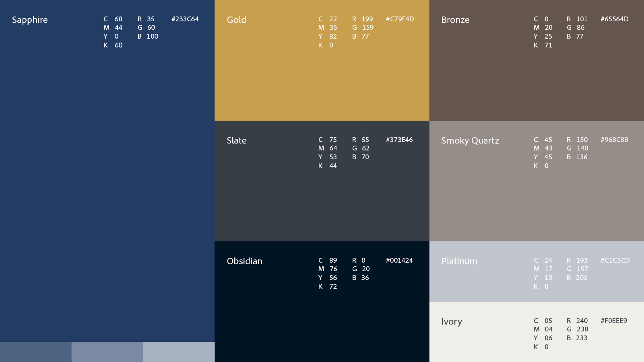Click Platinum's C 24 value
The height and width of the screenshot is (362, 644).
click(x=543, y=260)
